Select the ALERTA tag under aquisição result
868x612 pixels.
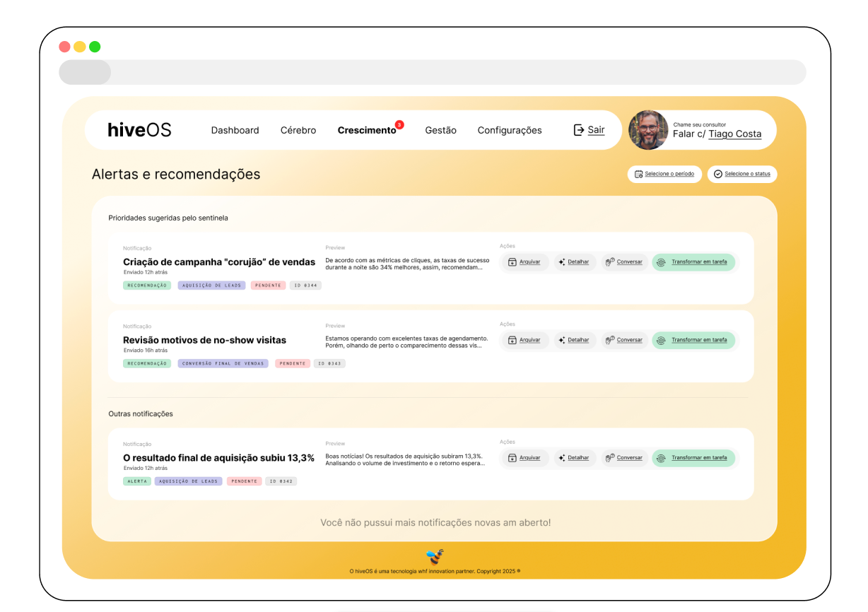click(x=137, y=481)
